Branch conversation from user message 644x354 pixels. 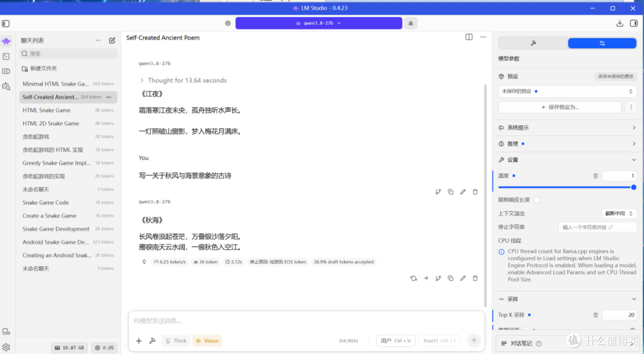[x=438, y=192]
